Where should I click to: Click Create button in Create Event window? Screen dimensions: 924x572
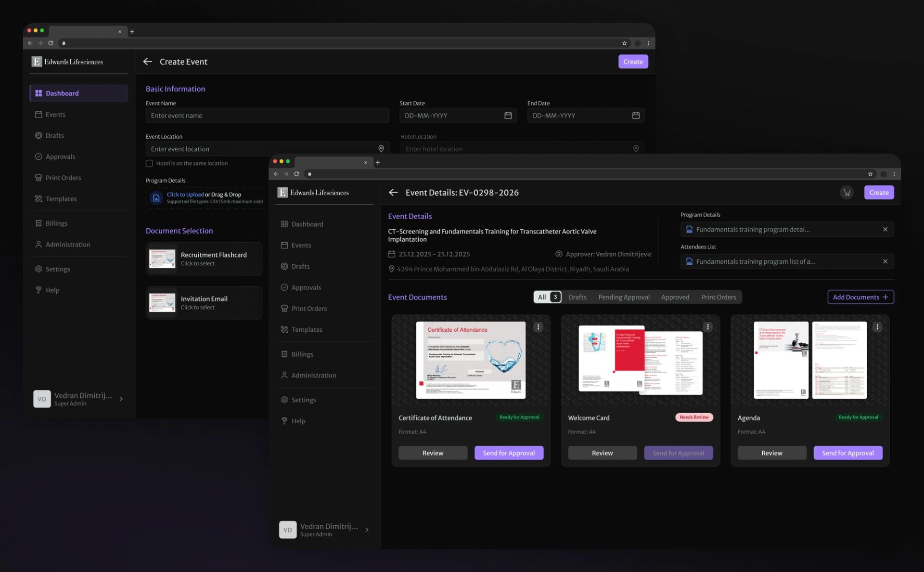pyautogui.click(x=633, y=62)
